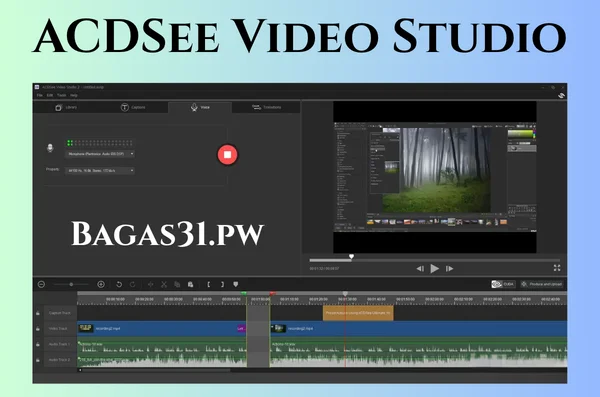Select the orange caption clip on Caption Track

[x=358, y=313]
